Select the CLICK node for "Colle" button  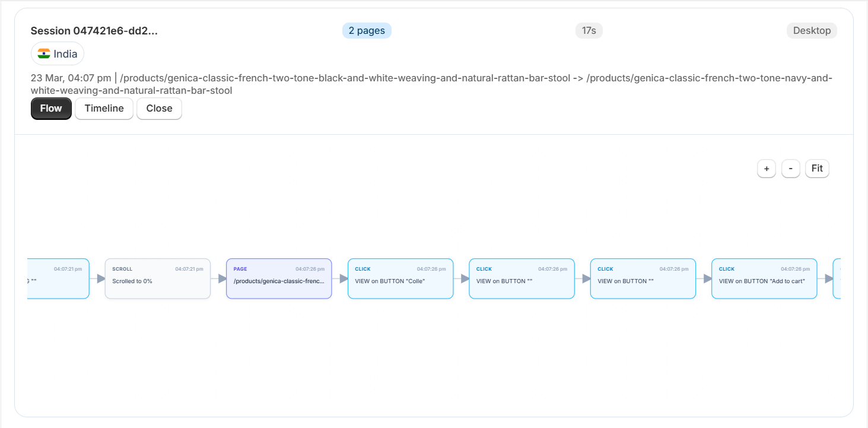[400, 278]
